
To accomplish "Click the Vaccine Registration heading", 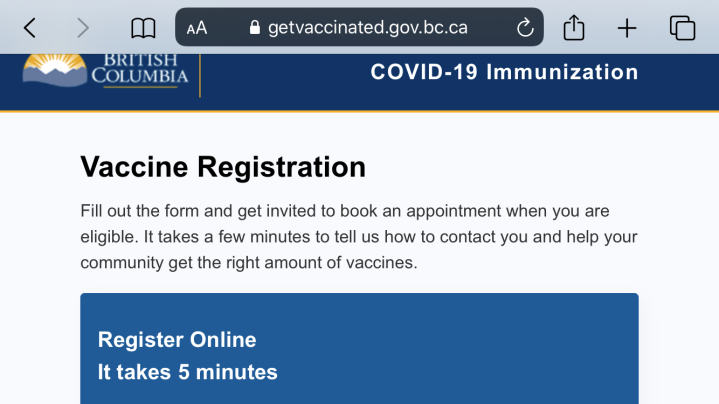I will point(223,166).
